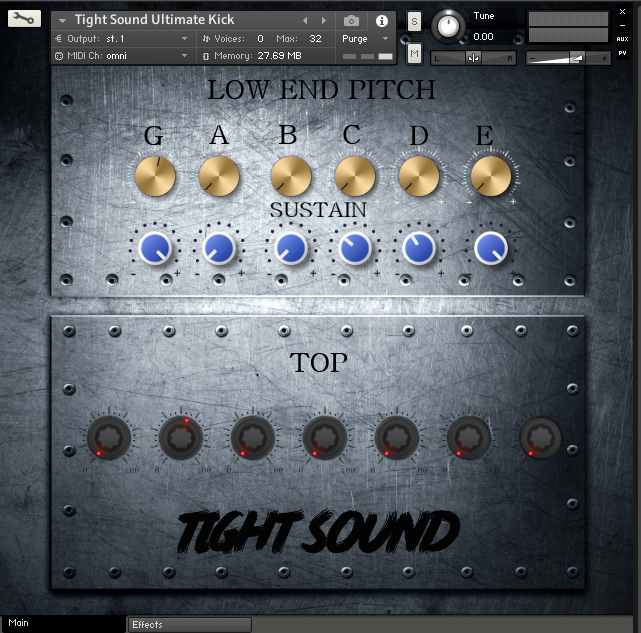The width and height of the screenshot is (641, 633).
Task: Click the Voices count 0
Action: [260, 38]
